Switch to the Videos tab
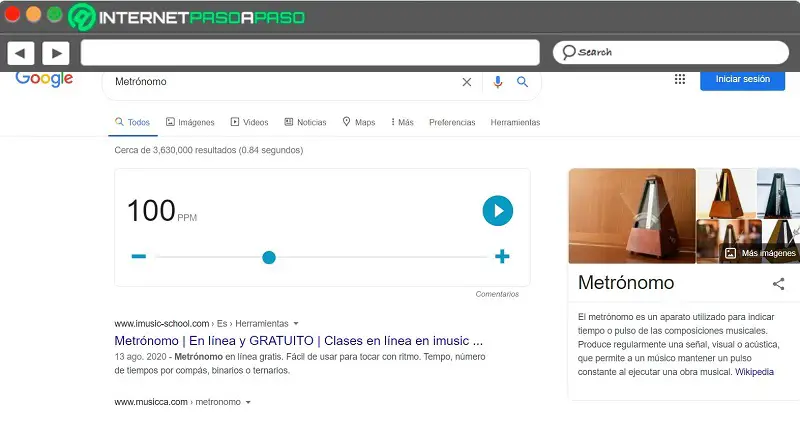This screenshot has height=422, width=800. pyautogui.click(x=249, y=122)
